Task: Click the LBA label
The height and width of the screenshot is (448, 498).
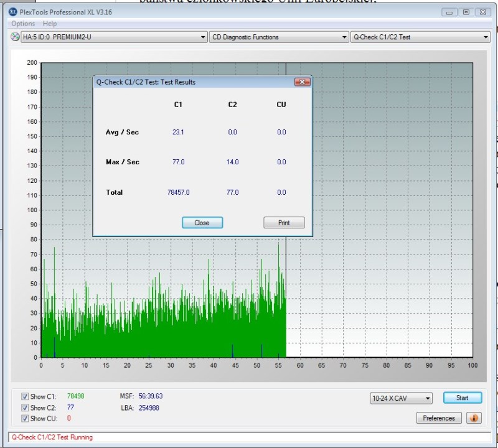Action: tap(128, 408)
